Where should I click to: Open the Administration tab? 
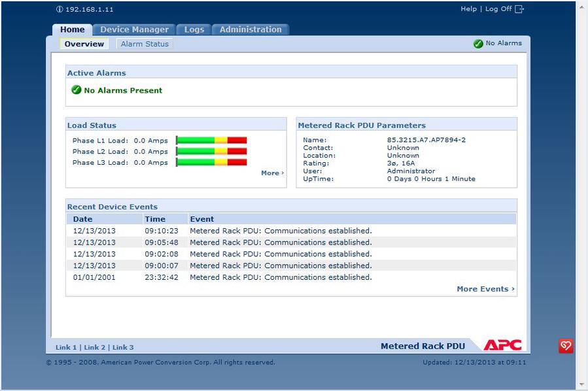pyautogui.click(x=251, y=29)
